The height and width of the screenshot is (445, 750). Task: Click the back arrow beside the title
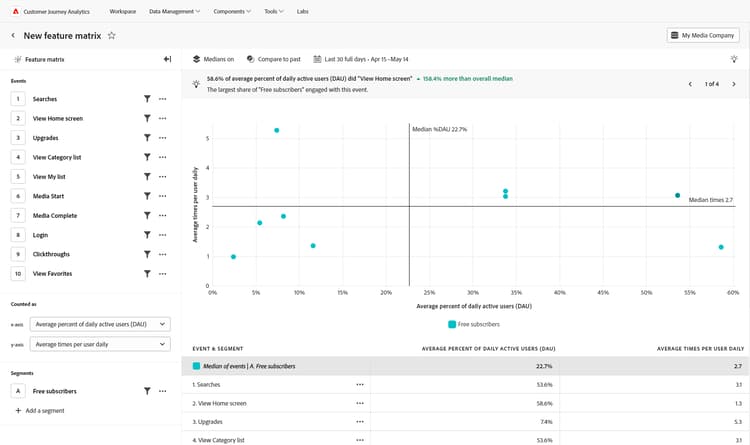(13, 35)
